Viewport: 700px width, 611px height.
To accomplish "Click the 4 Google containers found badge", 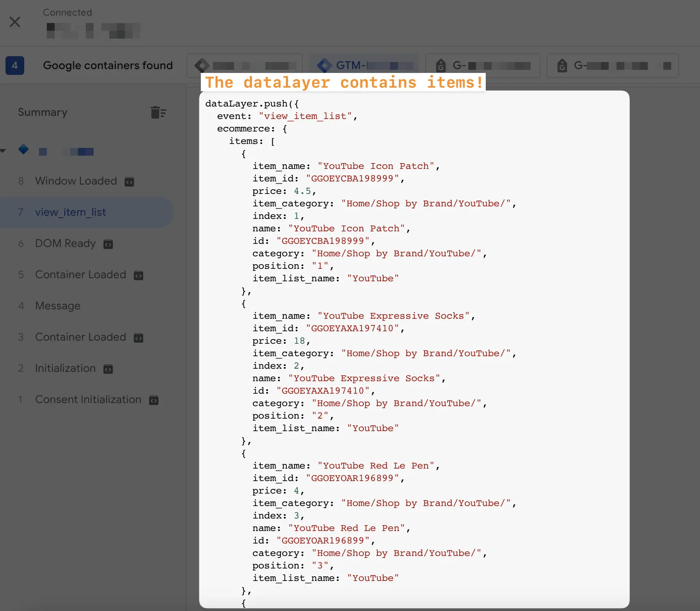I will [15, 66].
